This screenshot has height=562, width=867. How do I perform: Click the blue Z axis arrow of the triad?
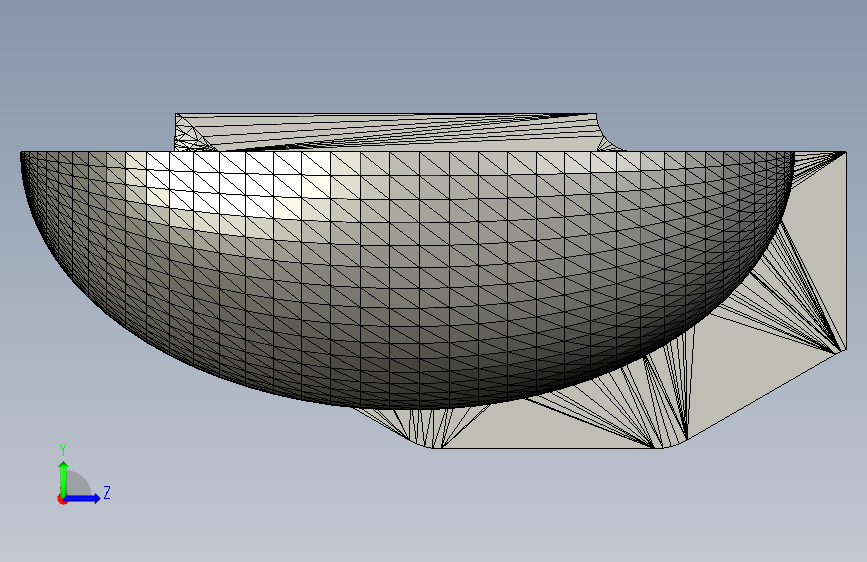coord(83,498)
